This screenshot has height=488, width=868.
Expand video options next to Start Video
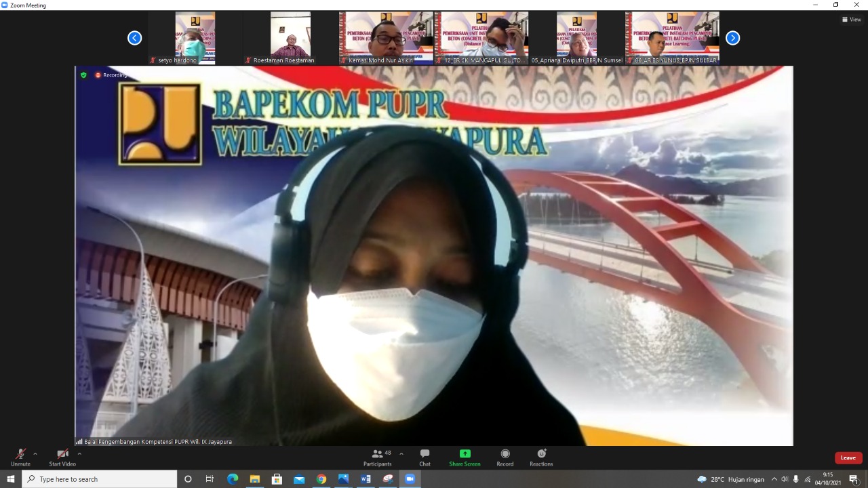[79, 454]
